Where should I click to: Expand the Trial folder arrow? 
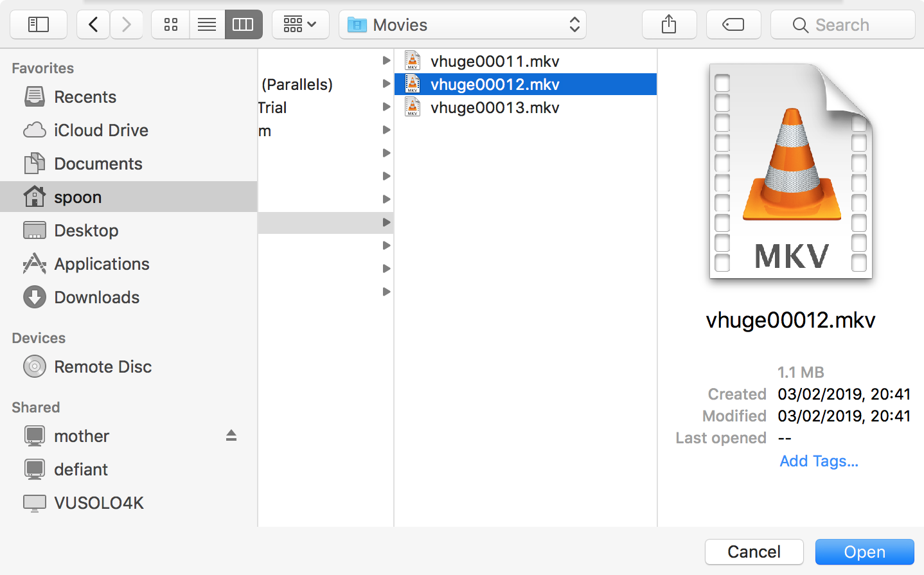click(x=386, y=107)
